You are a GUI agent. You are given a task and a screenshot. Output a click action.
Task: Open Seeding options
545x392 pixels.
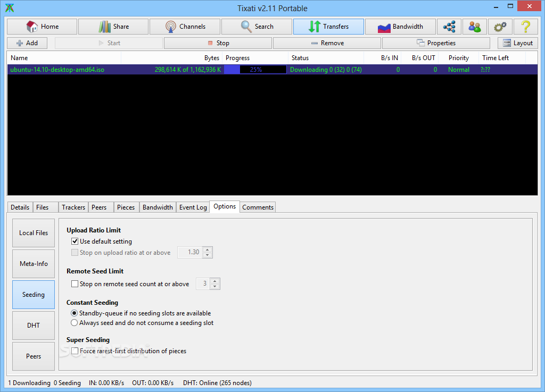pos(34,295)
